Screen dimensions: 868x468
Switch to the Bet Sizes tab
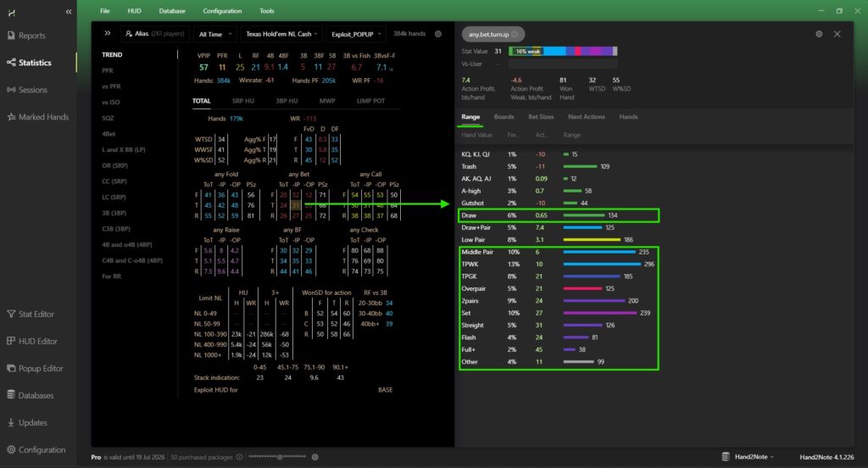click(541, 117)
